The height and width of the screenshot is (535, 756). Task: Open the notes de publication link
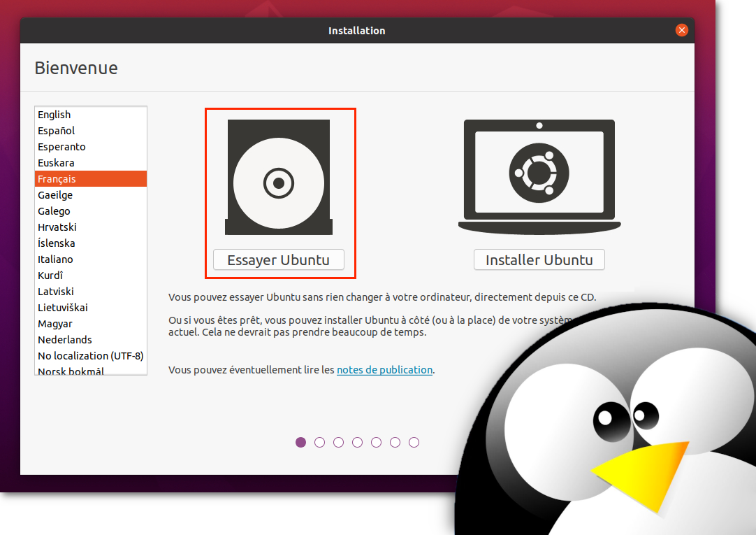(384, 369)
